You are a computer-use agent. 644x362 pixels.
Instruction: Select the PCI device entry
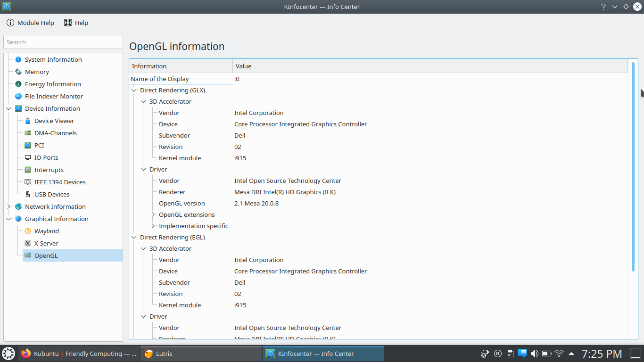click(x=39, y=145)
